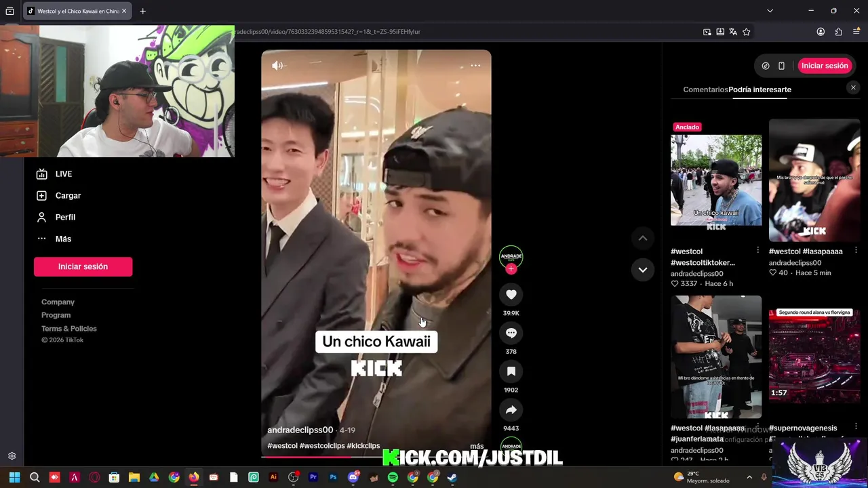Open Adobe Premiere Pro from the taskbar
This screenshot has width=868, height=488.
(x=313, y=477)
